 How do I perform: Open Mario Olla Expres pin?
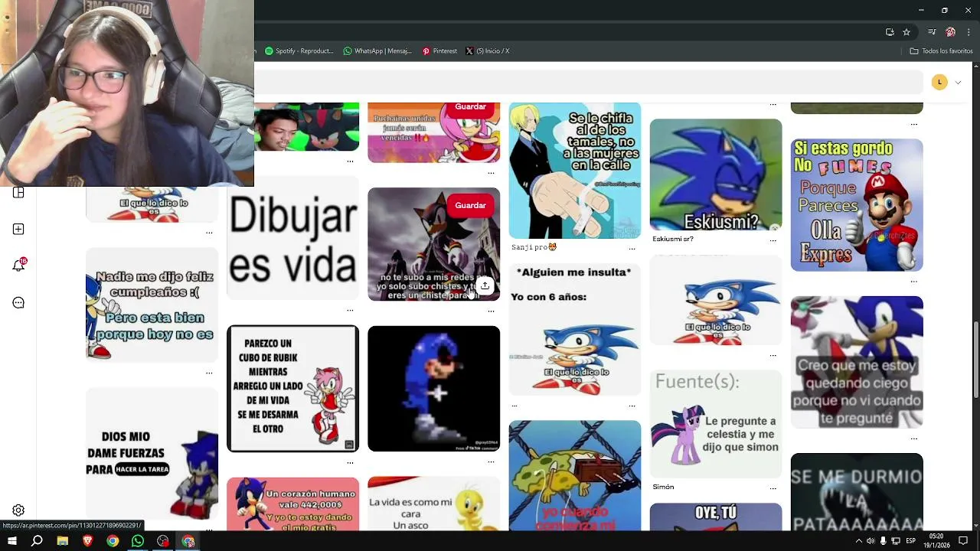(857, 204)
